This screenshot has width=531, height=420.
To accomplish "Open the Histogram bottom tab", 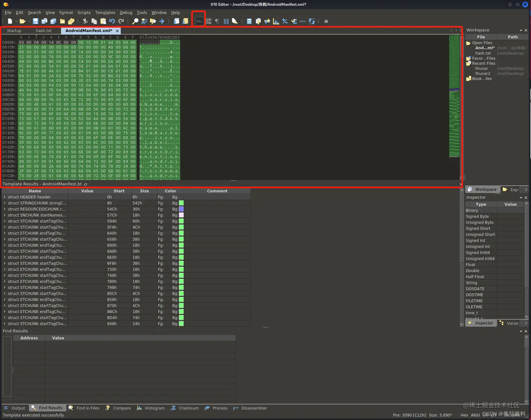I will click(x=151, y=408).
